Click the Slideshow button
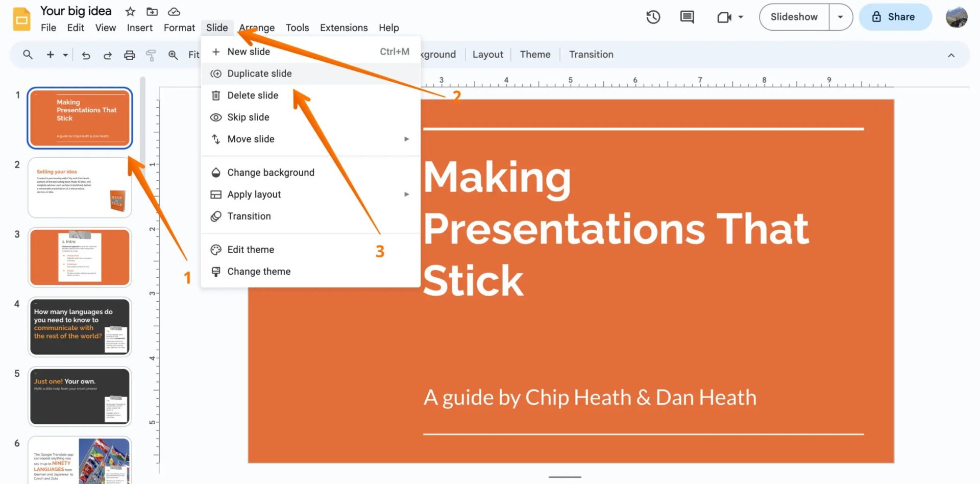 point(793,17)
